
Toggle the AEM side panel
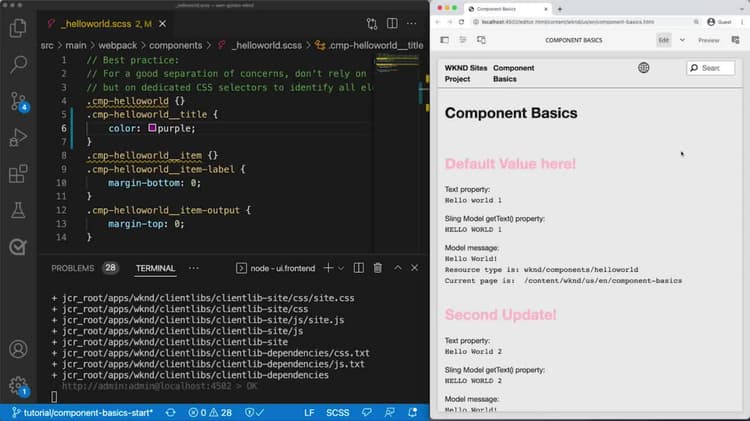pos(444,40)
